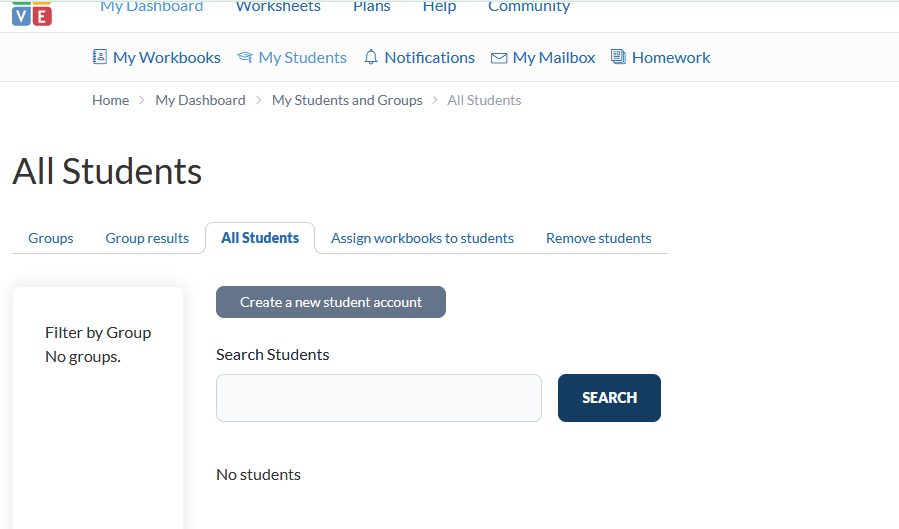Open My Students and Groups breadcrumb link

[x=347, y=100]
